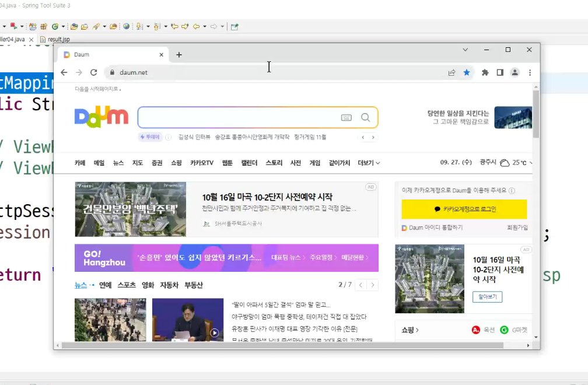Image resolution: width=588 pixels, height=385 pixels.
Task: Click the Daum 아이디 통합하기 link
Action: (432, 228)
